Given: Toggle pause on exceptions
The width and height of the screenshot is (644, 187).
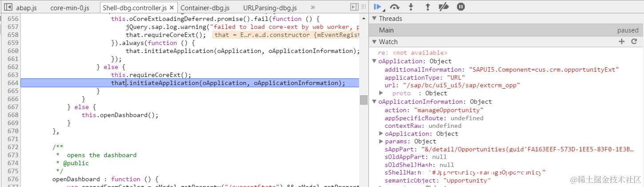Looking at the screenshot, I should [x=461, y=7].
